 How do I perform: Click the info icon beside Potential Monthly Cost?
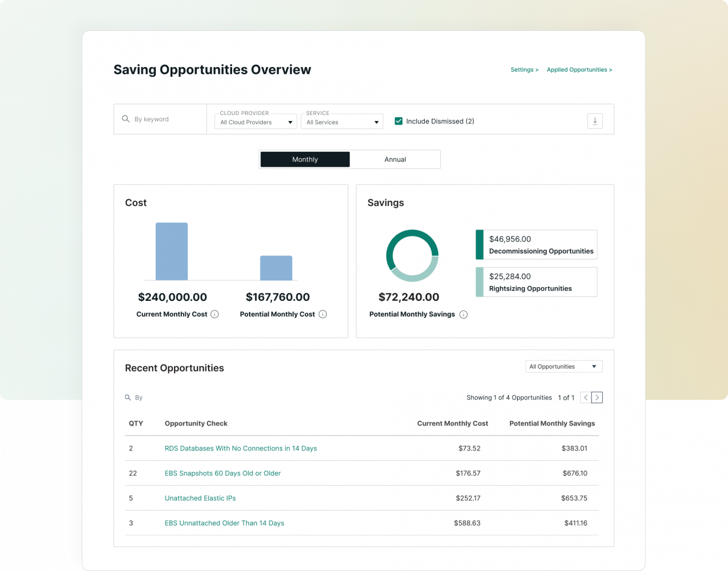coord(322,314)
